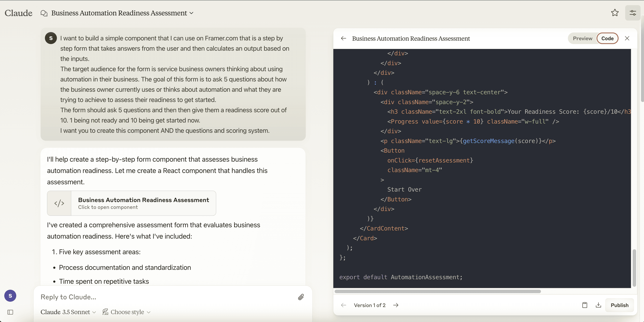Click 'onClick={resetAssessment}' code line
The image size is (644, 322).
point(430,160)
